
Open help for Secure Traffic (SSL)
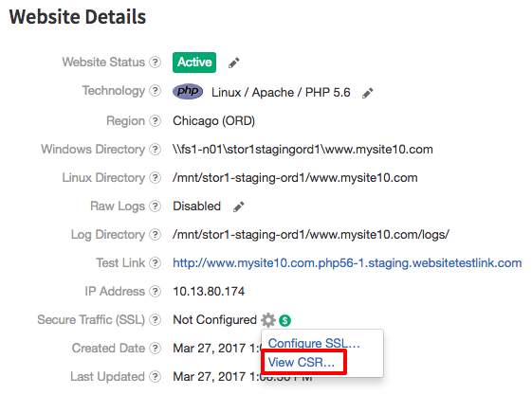pyautogui.click(x=156, y=320)
